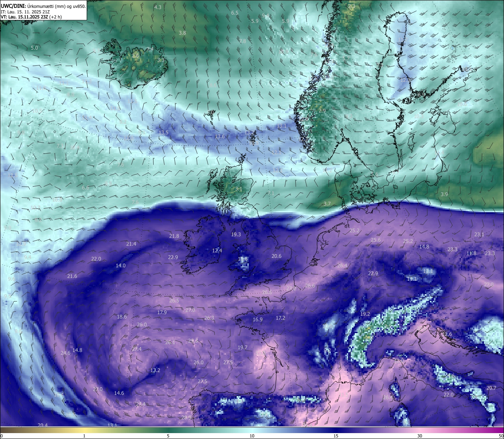Click the 3.8 value northeast of Iceland
The height and width of the screenshot is (439, 504).
182,33
